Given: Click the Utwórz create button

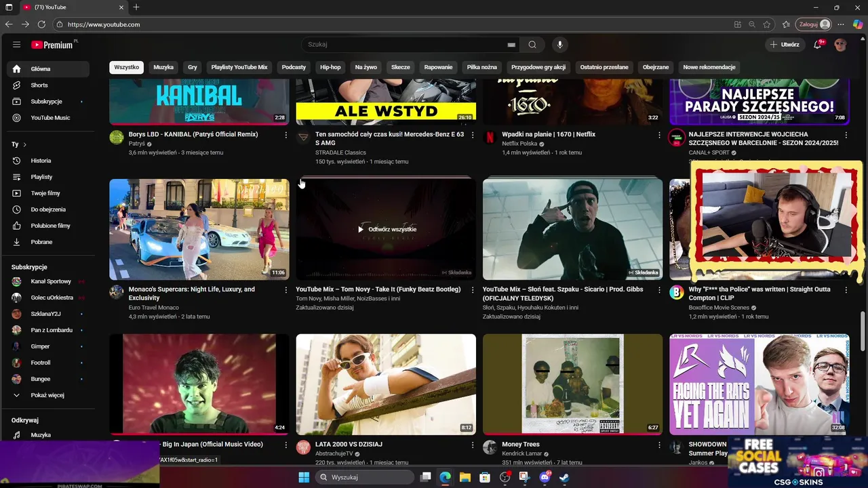Looking at the screenshot, I should click(785, 45).
